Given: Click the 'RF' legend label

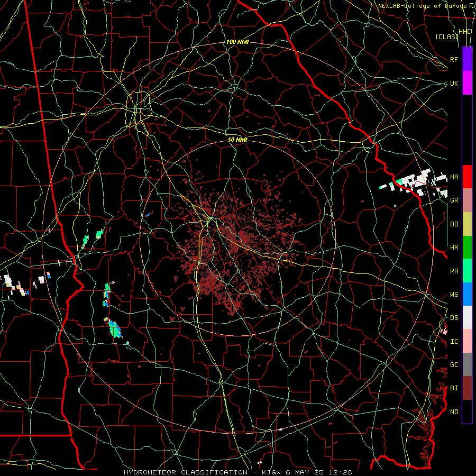Looking at the screenshot, I should 454,59.
